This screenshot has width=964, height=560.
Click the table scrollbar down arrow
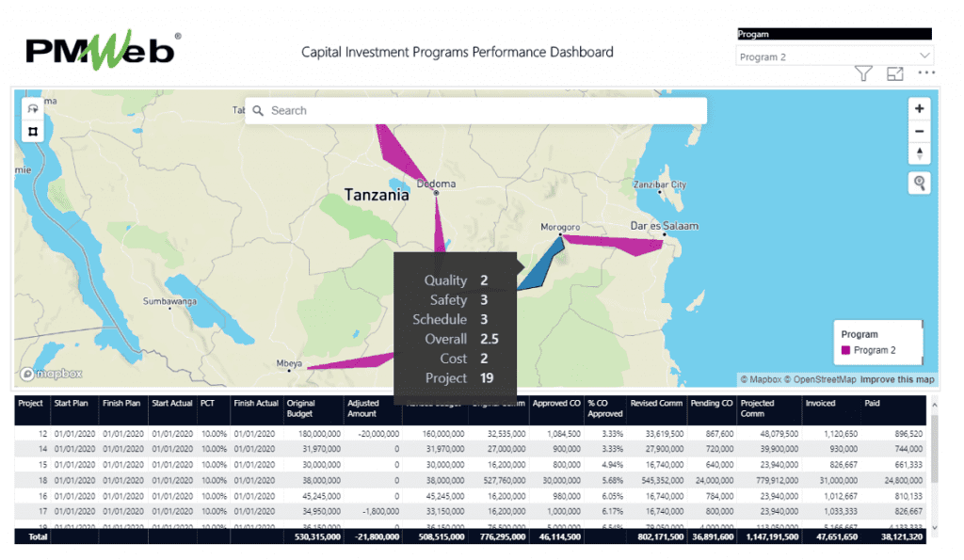click(935, 527)
